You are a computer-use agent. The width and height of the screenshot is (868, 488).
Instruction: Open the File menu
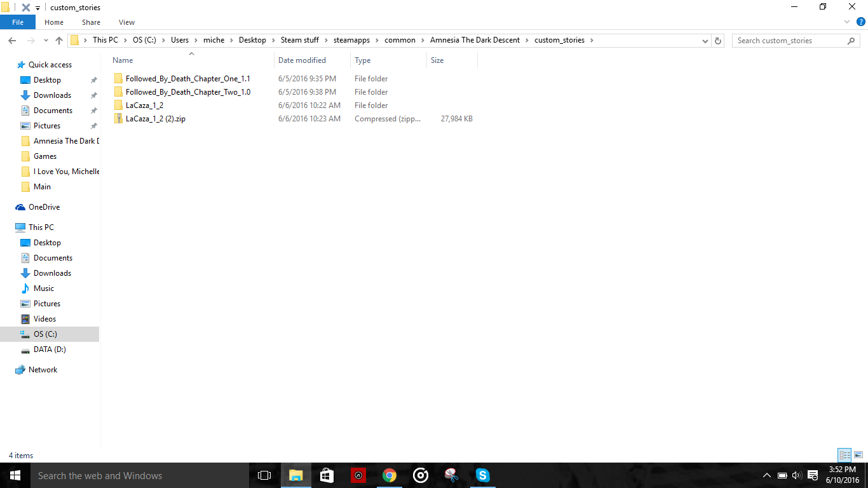pyautogui.click(x=18, y=22)
